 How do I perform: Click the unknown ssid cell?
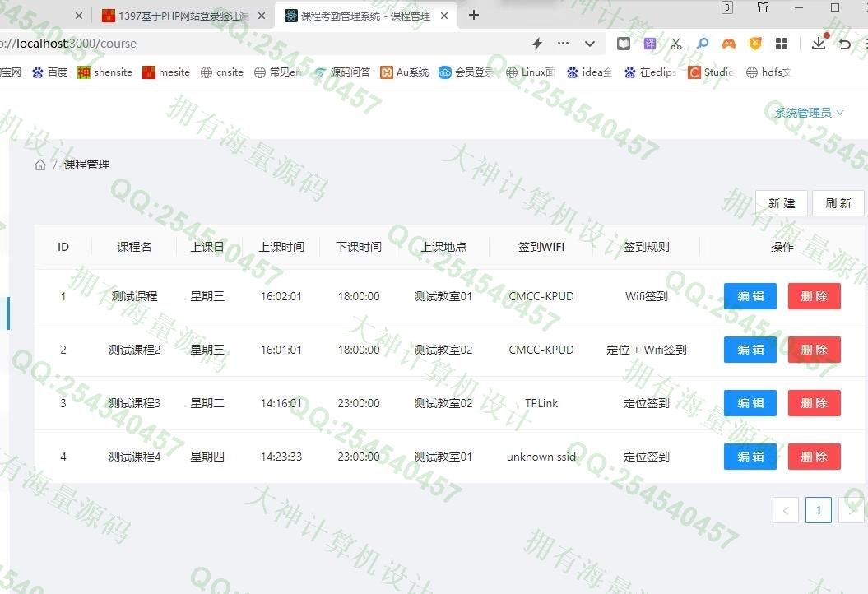click(x=541, y=457)
